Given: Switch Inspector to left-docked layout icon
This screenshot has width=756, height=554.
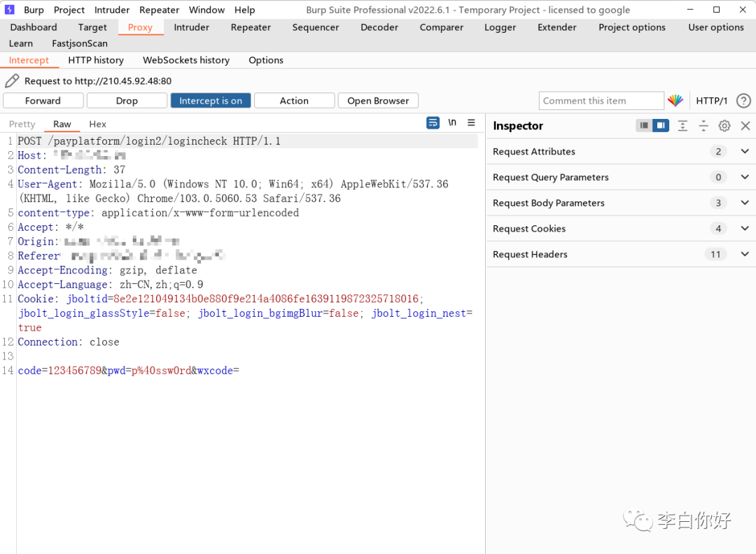Looking at the screenshot, I should tap(644, 126).
